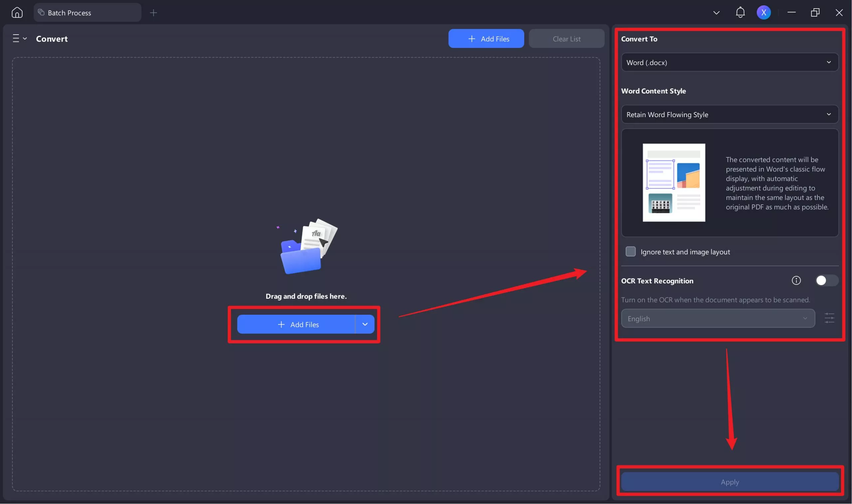
Task: Click the OCR info icon
Action: [x=796, y=280]
